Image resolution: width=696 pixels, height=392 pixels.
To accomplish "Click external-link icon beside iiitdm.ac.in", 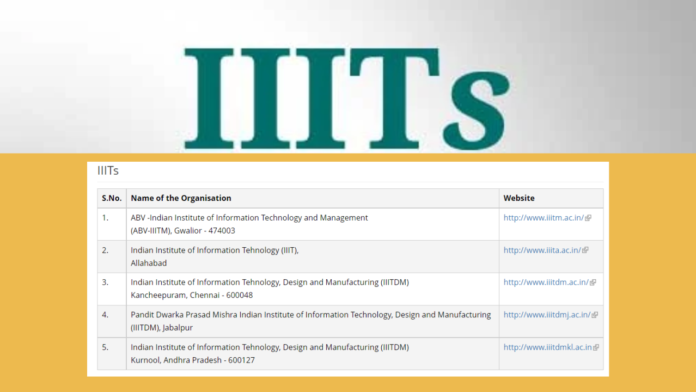I will (x=593, y=282).
